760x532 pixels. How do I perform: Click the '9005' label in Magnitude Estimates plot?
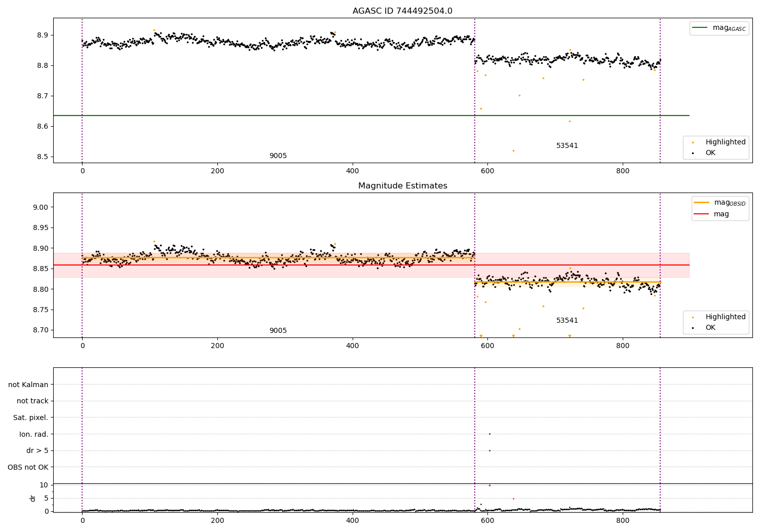pyautogui.click(x=278, y=331)
